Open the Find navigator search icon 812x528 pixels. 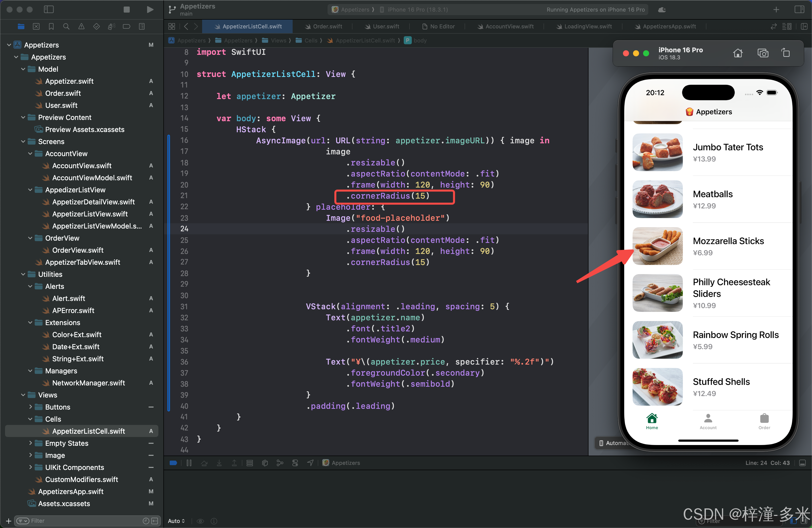coord(66,26)
